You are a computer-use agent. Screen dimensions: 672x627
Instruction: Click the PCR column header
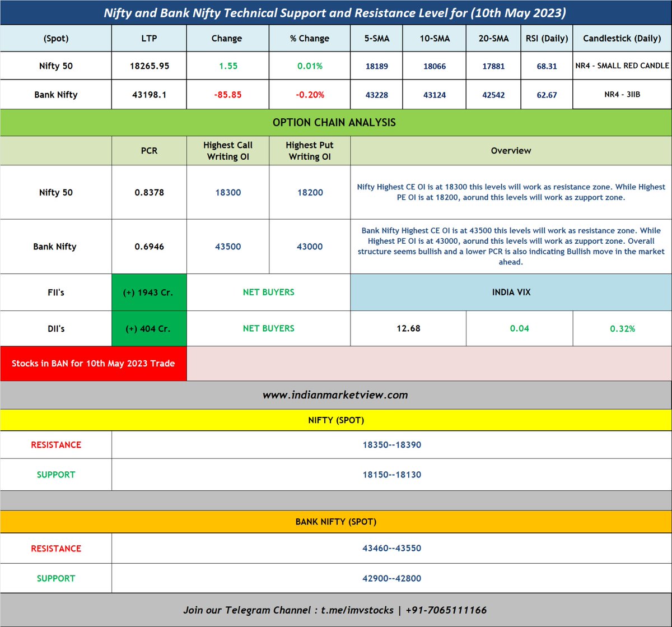click(x=149, y=151)
